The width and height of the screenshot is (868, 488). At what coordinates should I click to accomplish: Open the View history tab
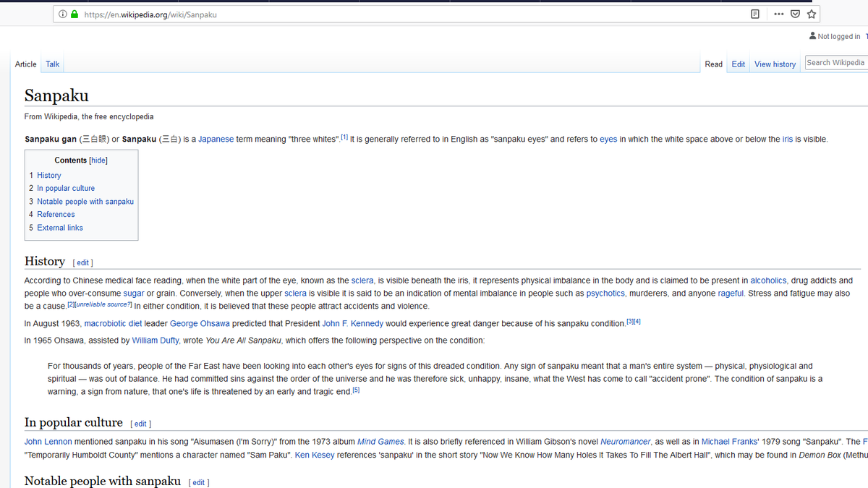pyautogui.click(x=775, y=64)
